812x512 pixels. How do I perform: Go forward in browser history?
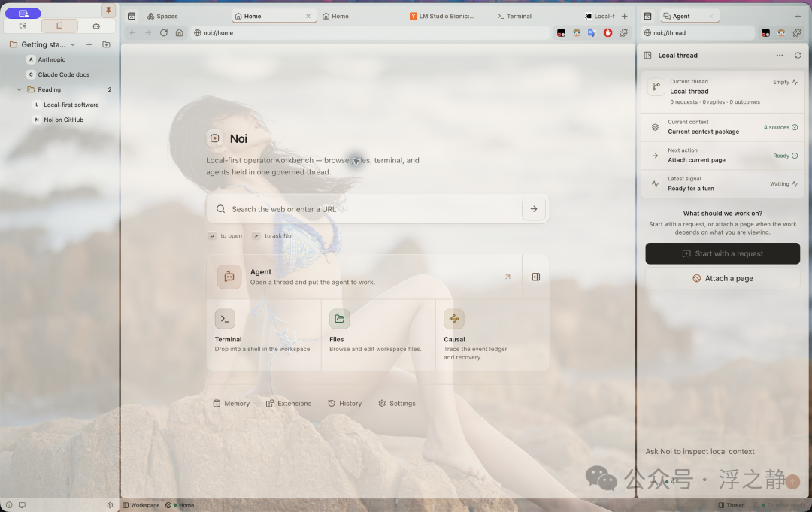click(x=148, y=32)
